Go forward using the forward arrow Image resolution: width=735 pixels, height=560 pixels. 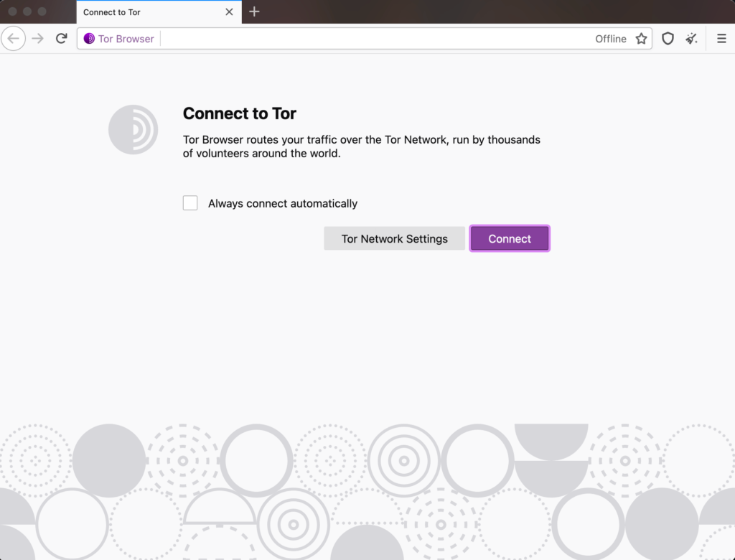pos(37,39)
